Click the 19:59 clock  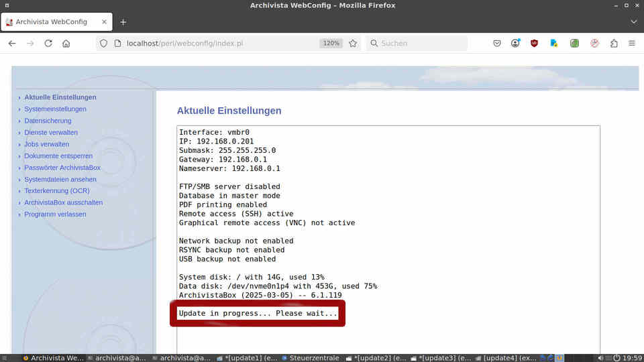tap(633, 358)
